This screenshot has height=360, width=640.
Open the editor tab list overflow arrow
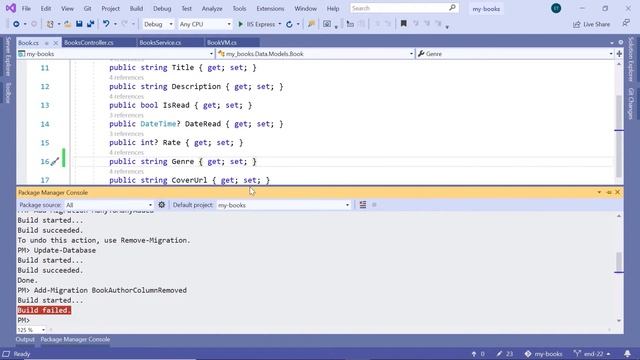point(611,43)
